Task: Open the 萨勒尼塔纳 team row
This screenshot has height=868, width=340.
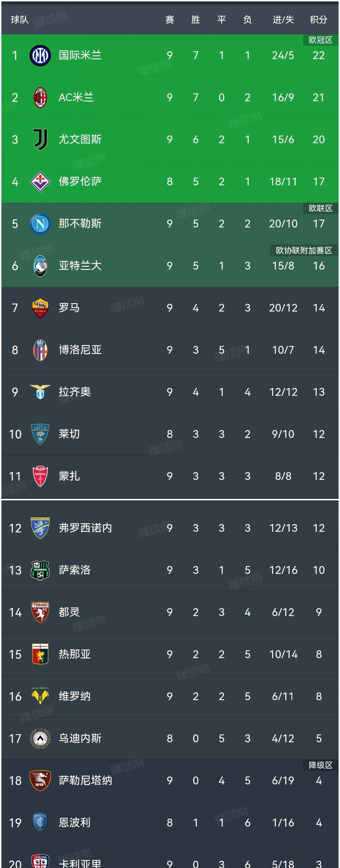Action: pos(170,780)
